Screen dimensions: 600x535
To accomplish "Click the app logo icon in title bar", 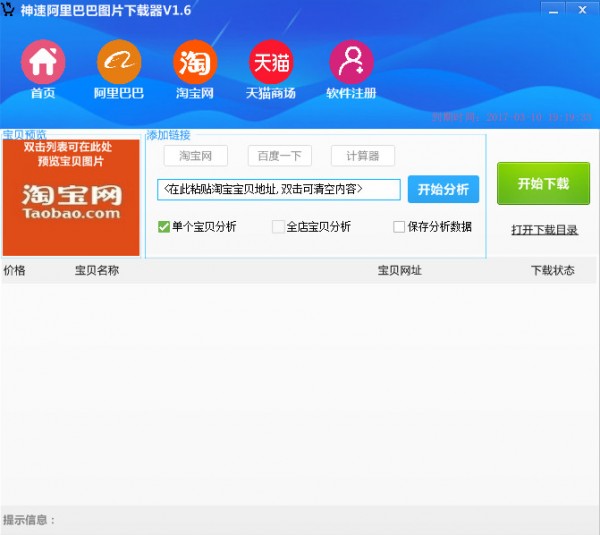I will click(x=10, y=9).
